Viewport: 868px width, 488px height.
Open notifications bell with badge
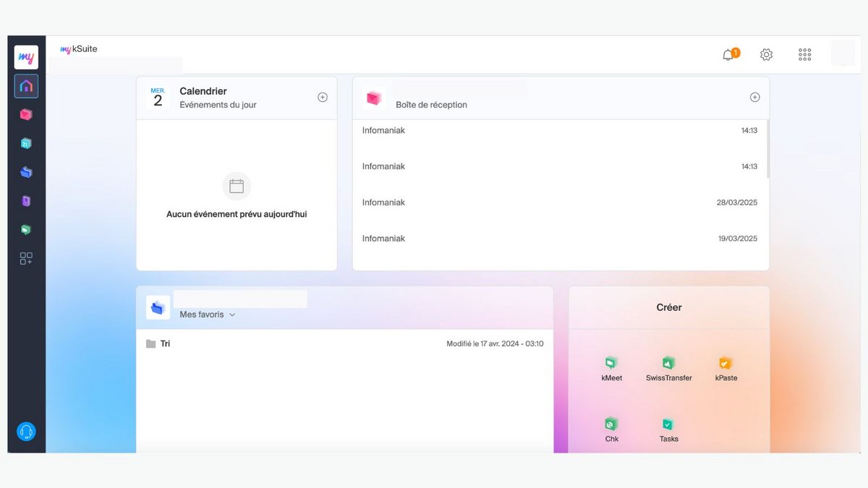click(x=729, y=55)
